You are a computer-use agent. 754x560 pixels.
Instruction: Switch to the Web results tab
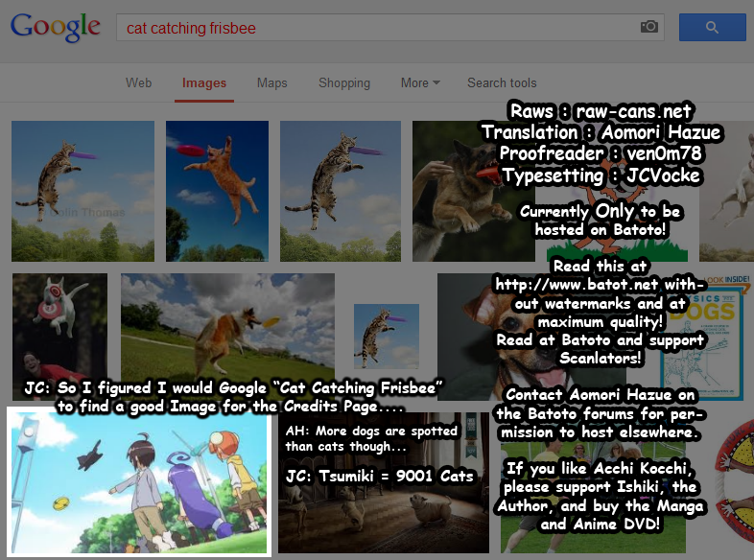pyautogui.click(x=138, y=83)
